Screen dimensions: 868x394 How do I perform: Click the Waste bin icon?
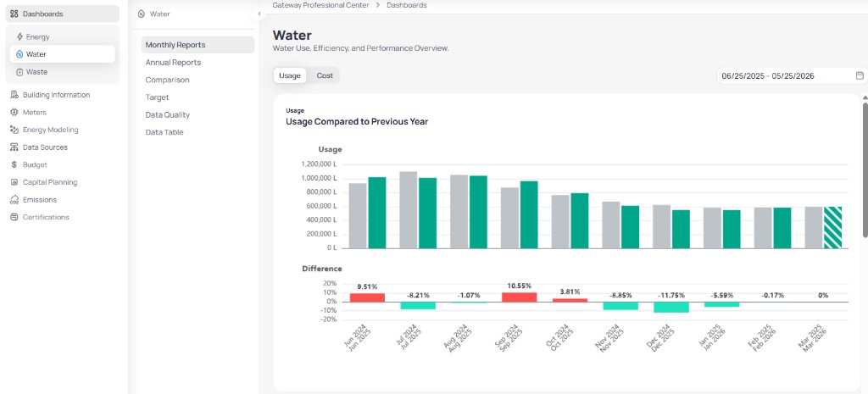click(x=20, y=72)
